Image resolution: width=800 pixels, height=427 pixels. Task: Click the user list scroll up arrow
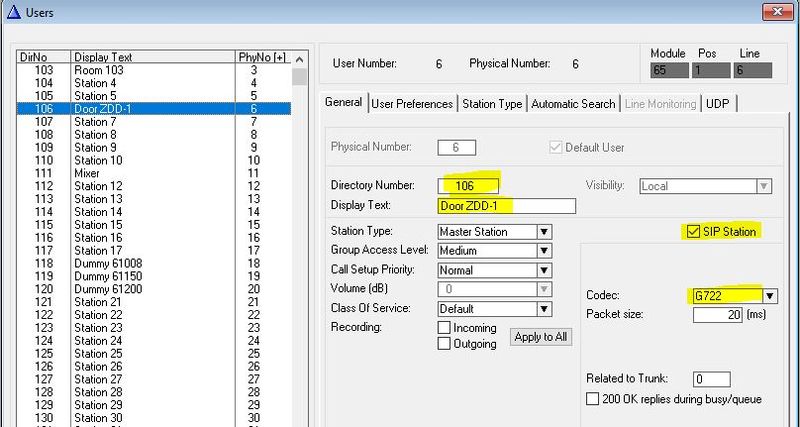tap(299, 58)
